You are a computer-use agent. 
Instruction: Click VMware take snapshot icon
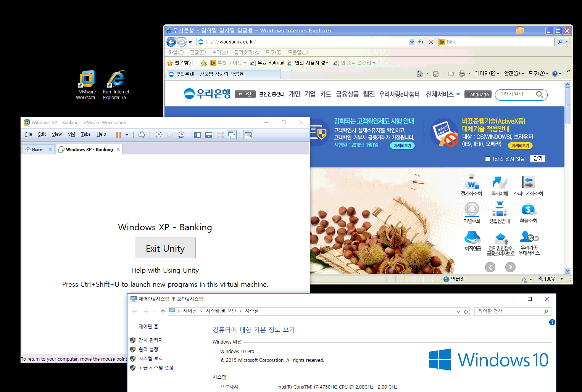tap(158, 135)
